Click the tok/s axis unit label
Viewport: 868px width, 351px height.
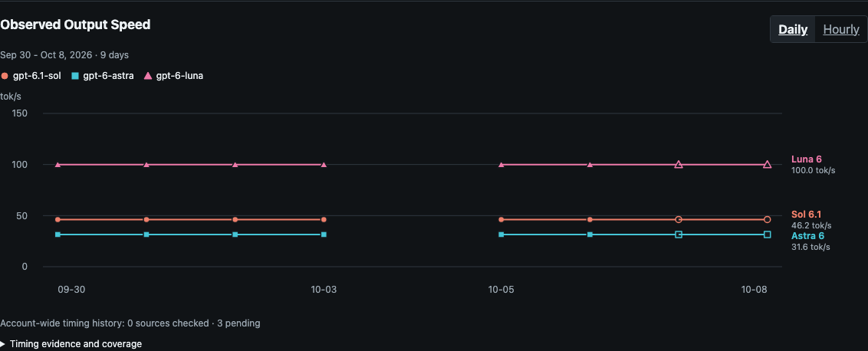[10, 97]
